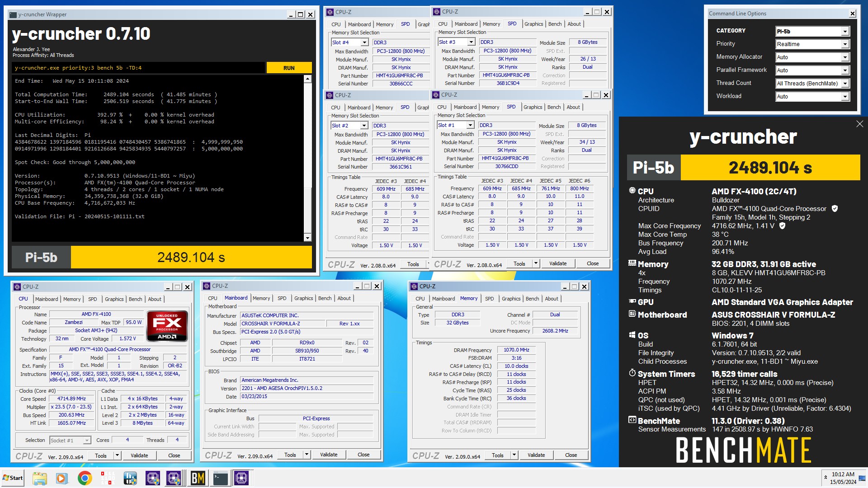Click Close button in ASUSTeK Mainboard CPU-Z window
The height and width of the screenshot is (488, 868).
coord(363,455)
